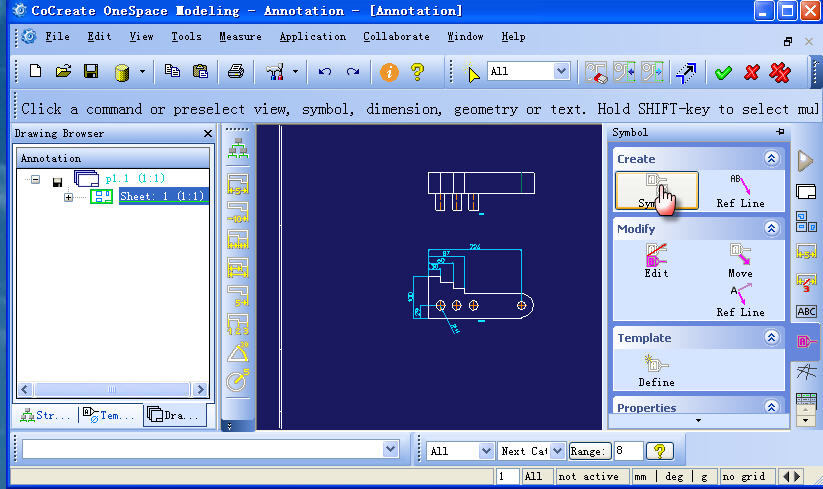The width and height of the screenshot is (823, 489).
Task: Click the green checkmark accept icon
Action: [723, 72]
